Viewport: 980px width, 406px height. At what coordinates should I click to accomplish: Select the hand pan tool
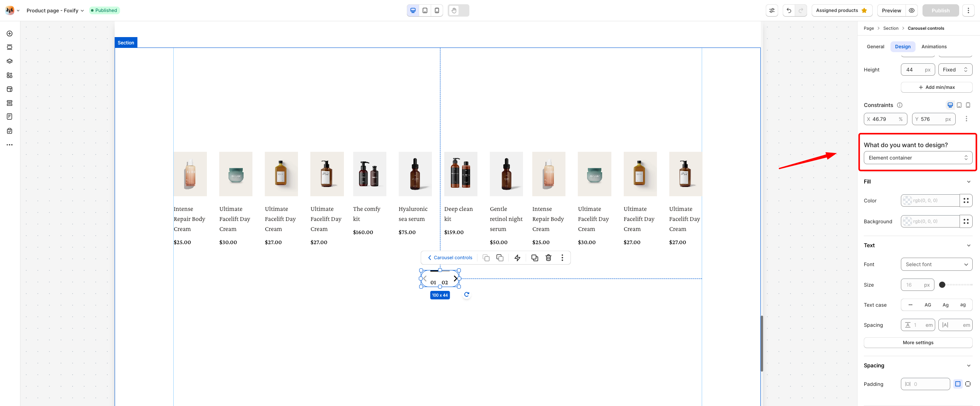pos(454,10)
